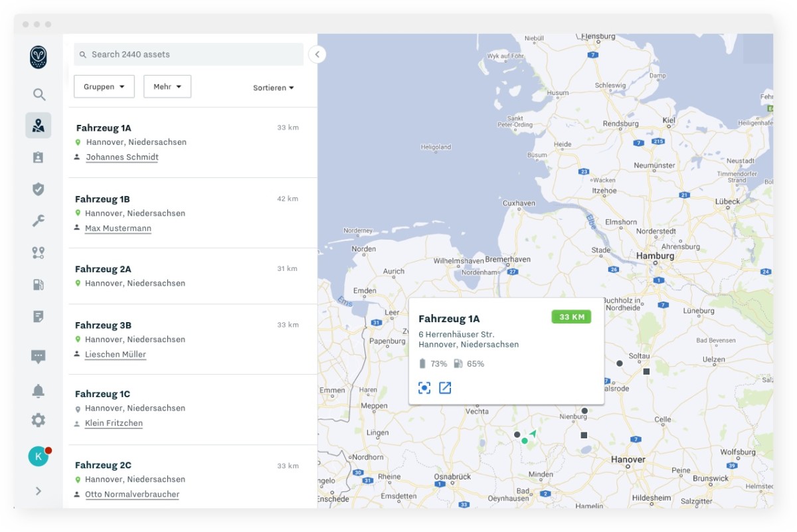The image size is (797, 532).
Task: Open search from the left sidebar
Action: [x=39, y=94]
